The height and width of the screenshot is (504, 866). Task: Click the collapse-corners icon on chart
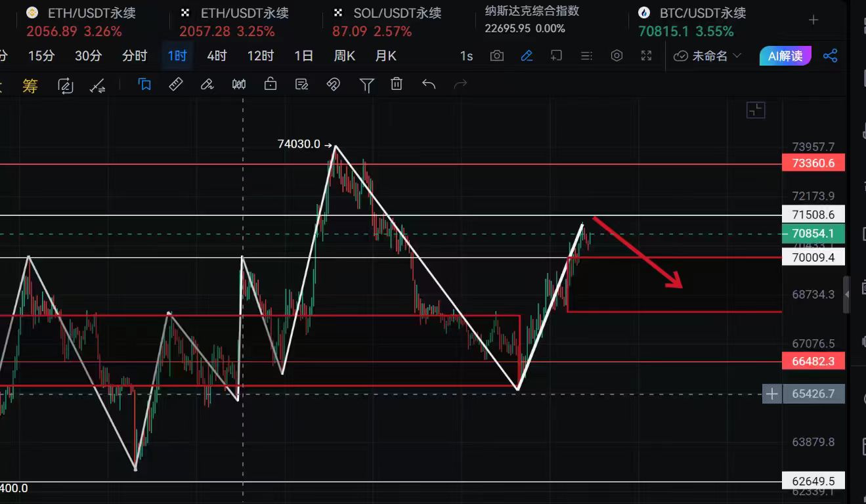coord(756,110)
